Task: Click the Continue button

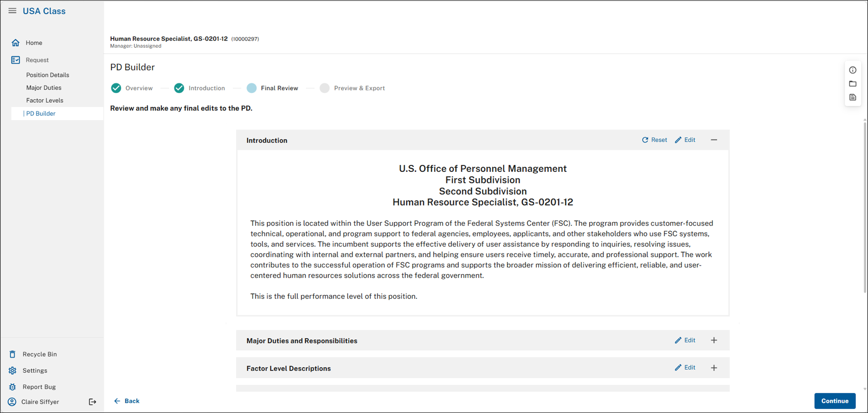Action: click(835, 401)
